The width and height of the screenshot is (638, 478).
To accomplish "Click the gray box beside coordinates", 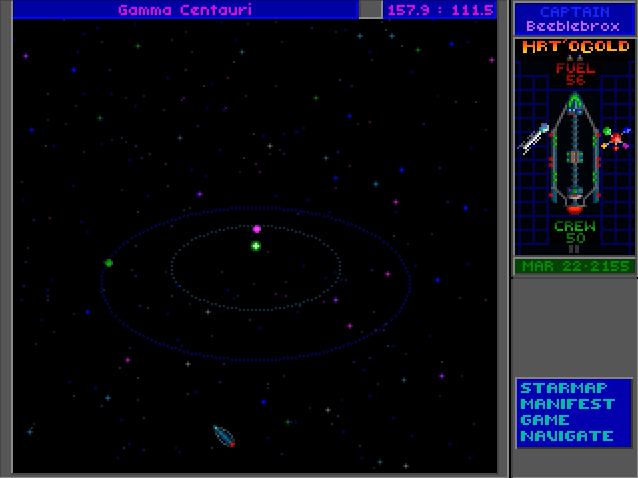I will [x=370, y=9].
